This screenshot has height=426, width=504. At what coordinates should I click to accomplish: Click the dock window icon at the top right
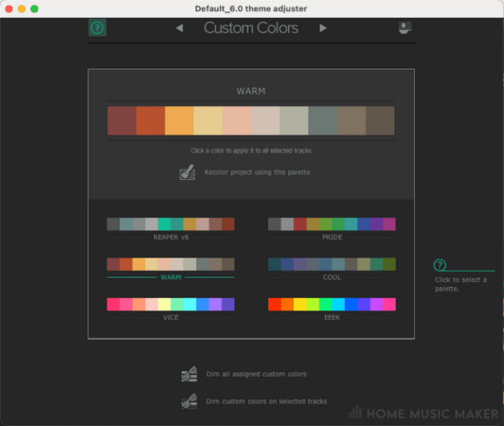tap(405, 27)
